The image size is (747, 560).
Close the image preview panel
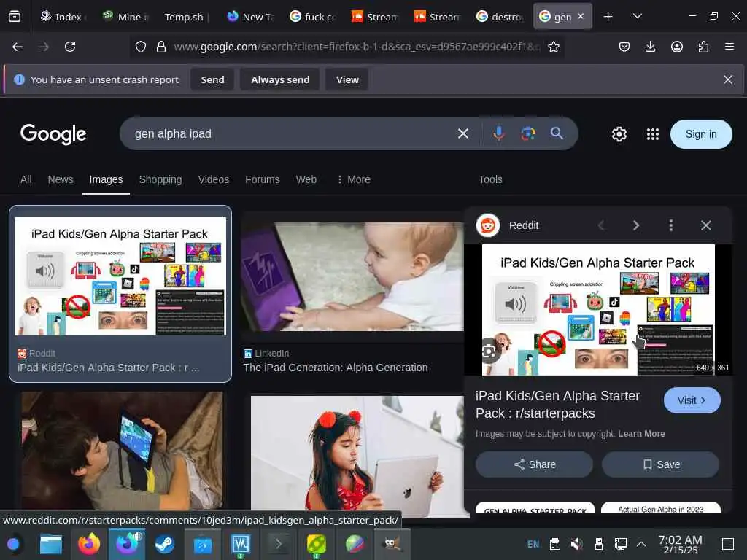click(x=705, y=225)
